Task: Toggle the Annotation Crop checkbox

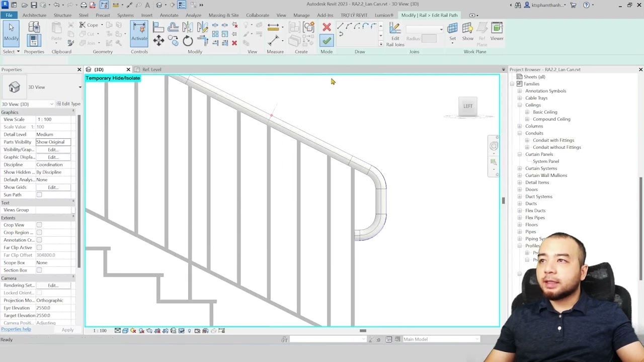Action: [39, 240]
